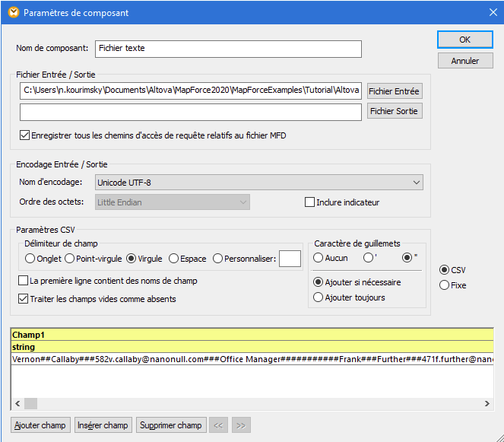This screenshot has height=442, width=504.
Task: Open the Nom d'encodage dropdown
Action: pyautogui.click(x=259, y=183)
